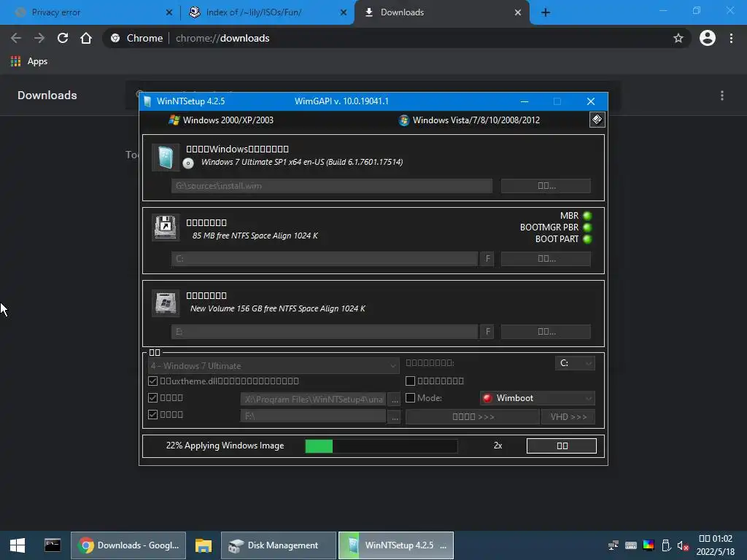Click the BOOTMGR PBR green status light
This screenshot has width=747, height=560.
click(587, 227)
